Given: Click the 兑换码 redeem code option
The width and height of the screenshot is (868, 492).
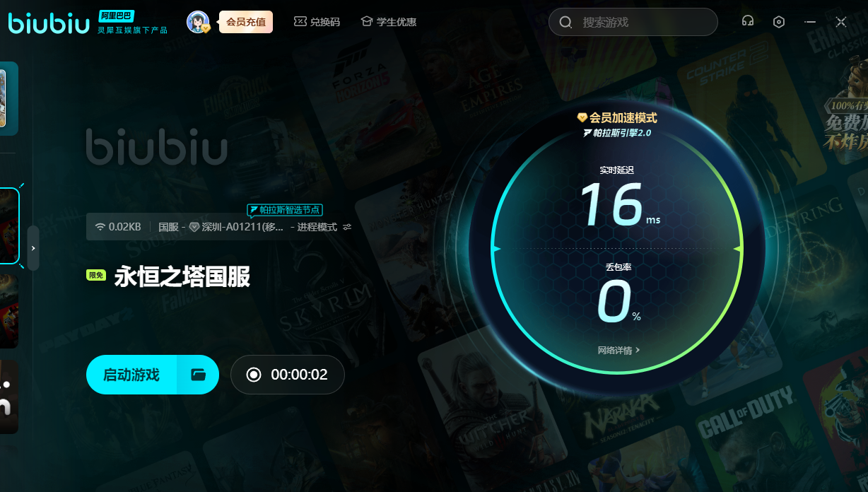Looking at the screenshot, I should tap(317, 22).
